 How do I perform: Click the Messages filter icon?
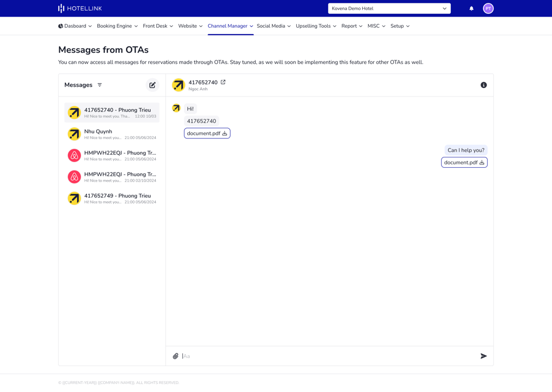pos(99,85)
